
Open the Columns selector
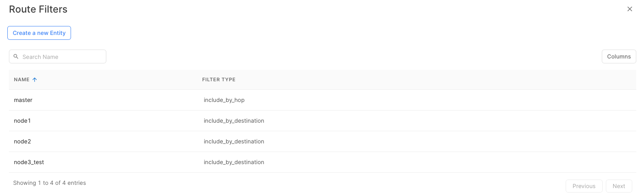(x=618, y=56)
